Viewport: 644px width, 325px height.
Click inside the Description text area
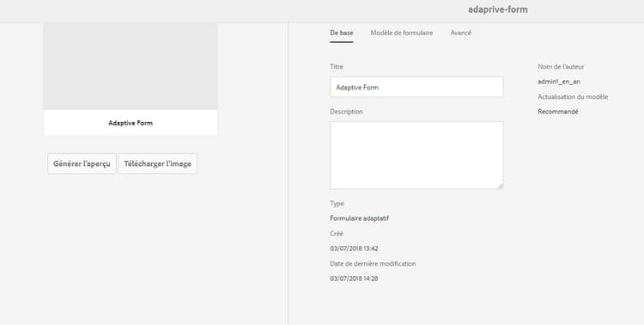[x=416, y=155]
